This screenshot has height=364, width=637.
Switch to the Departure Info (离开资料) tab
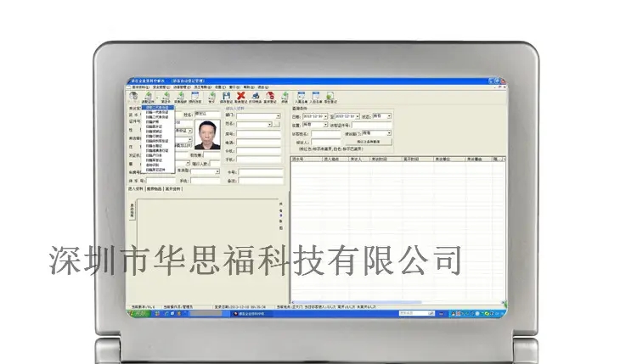click(x=172, y=188)
